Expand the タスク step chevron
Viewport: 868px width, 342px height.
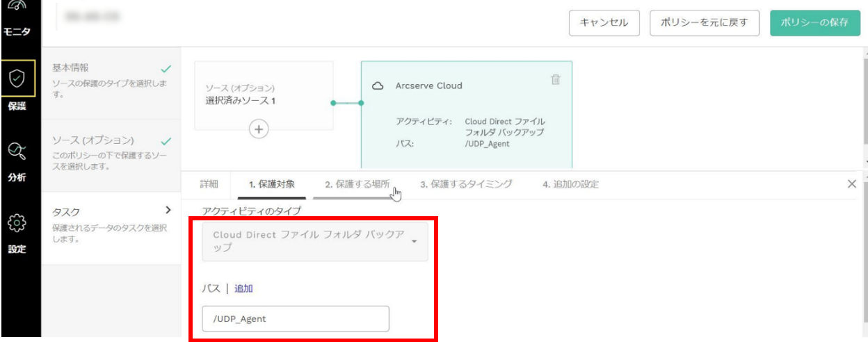pyautogui.click(x=168, y=209)
